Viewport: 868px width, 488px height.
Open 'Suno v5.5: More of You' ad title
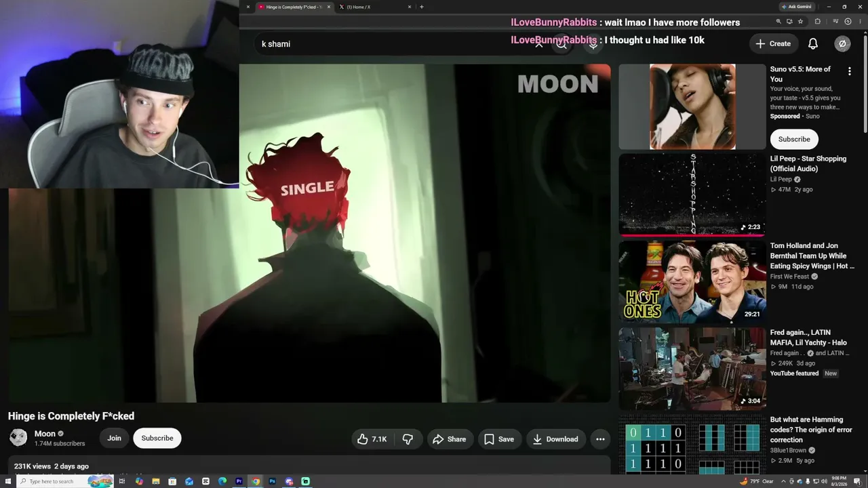(x=800, y=74)
